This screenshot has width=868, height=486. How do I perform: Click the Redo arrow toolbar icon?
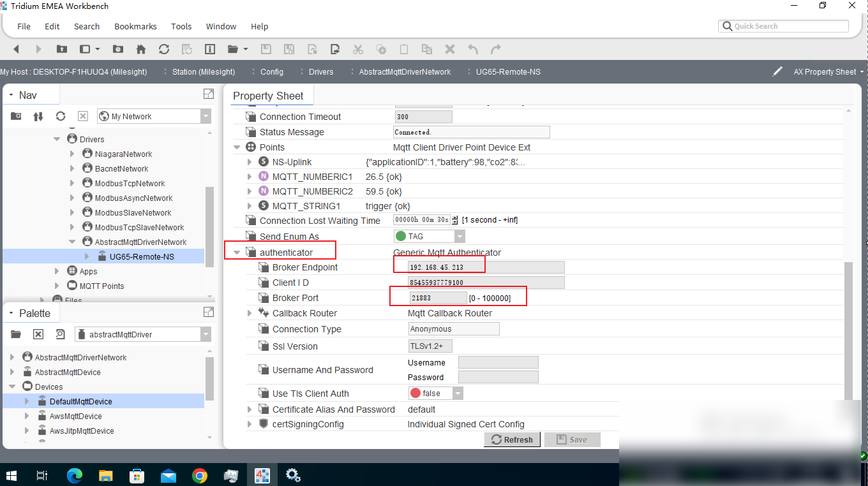495,49
